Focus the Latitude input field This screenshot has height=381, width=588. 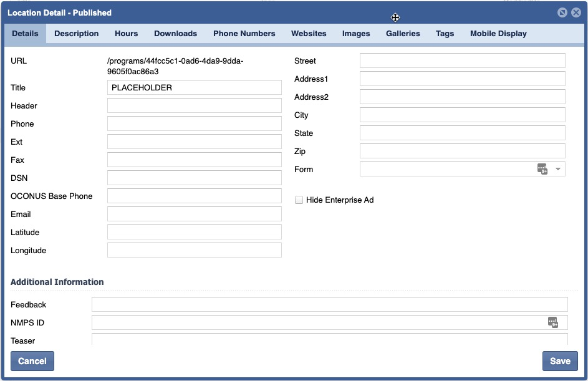coord(194,233)
